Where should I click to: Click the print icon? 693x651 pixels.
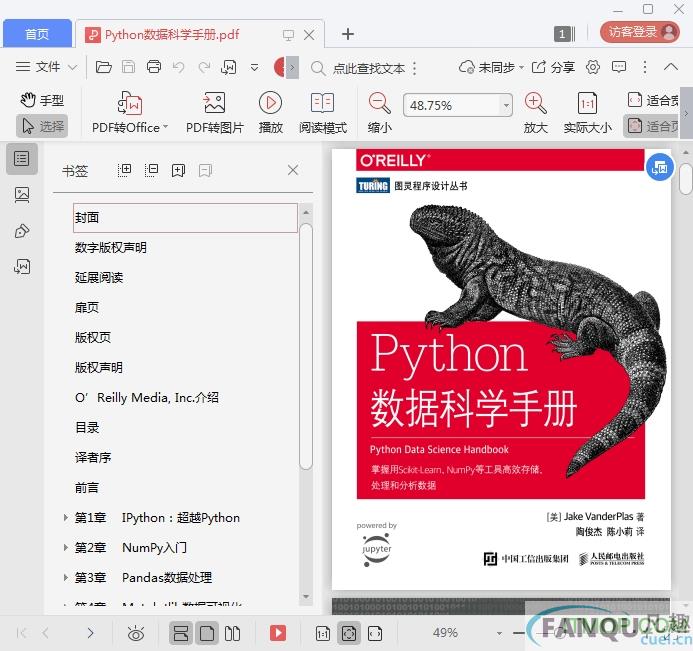click(154, 67)
